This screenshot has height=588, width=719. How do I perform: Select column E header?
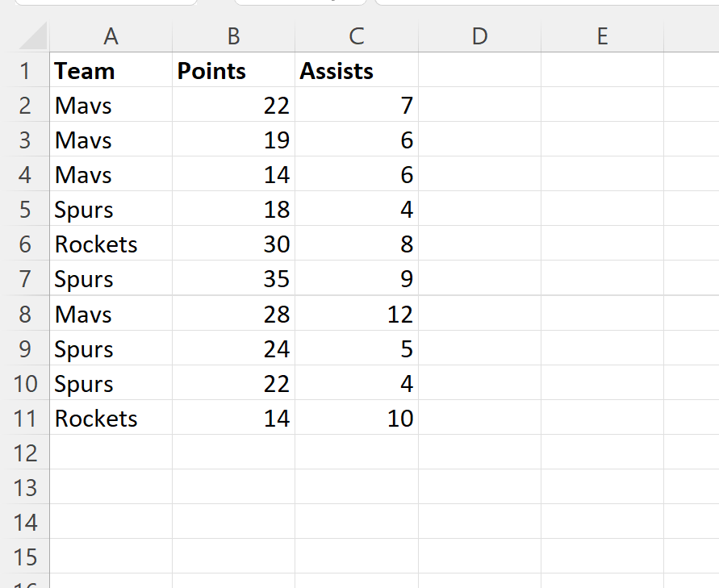click(602, 36)
